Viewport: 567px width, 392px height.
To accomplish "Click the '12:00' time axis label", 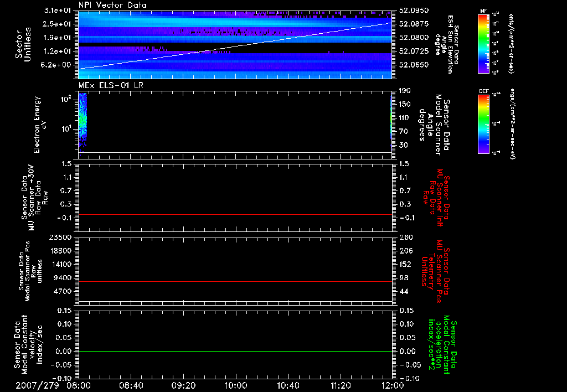I will click(x=392, y=385).
